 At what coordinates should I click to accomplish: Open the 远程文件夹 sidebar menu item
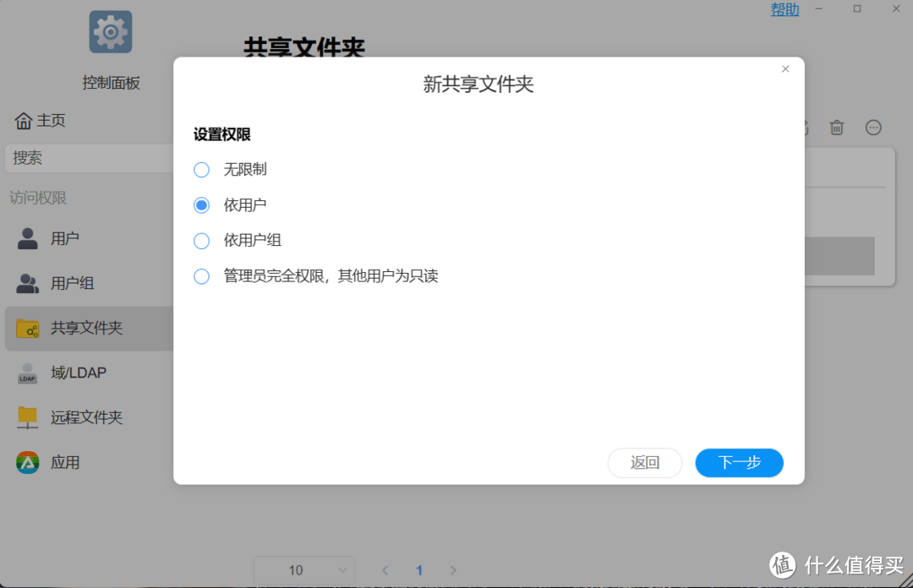[89, 418]
